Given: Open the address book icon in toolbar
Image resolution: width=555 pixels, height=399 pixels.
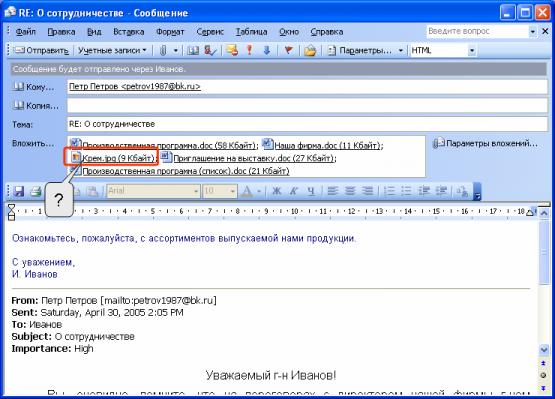Looking at the screenshot, I should point(193,51).
